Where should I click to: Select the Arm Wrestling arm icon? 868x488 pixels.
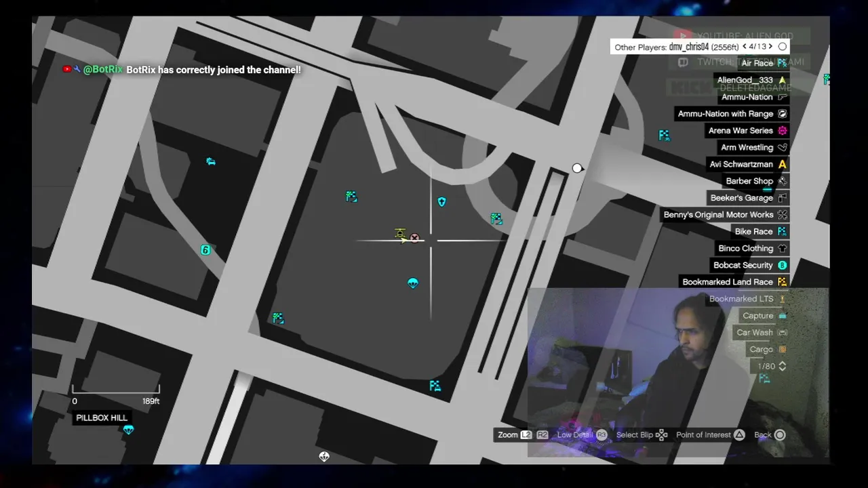[x=783, y=148]
